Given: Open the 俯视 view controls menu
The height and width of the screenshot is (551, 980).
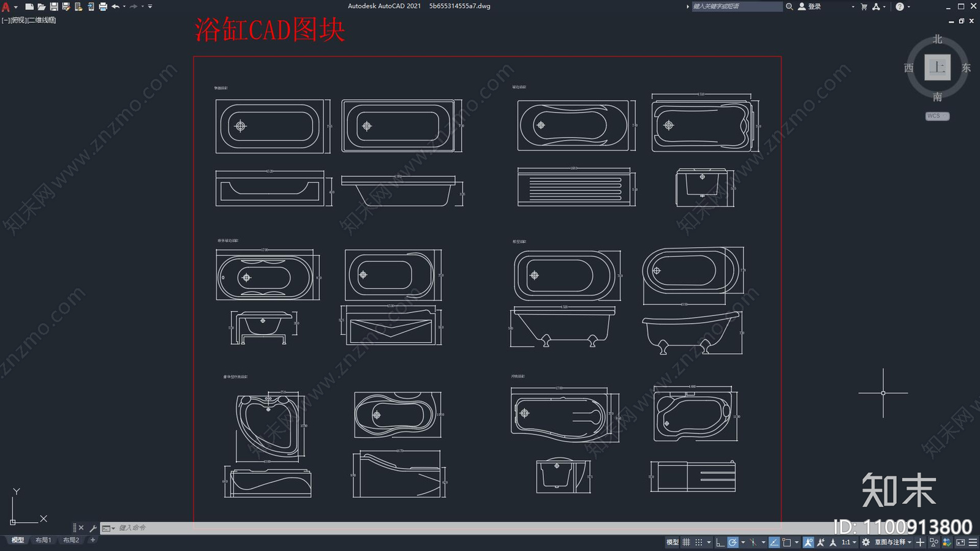Looking at the screenshot, I should pyautogui.click(x=19, y=20).
